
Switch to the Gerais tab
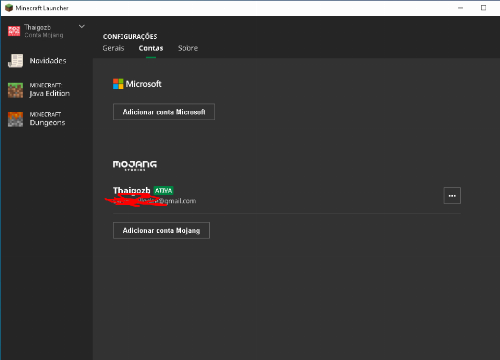[x=113, y=48]
